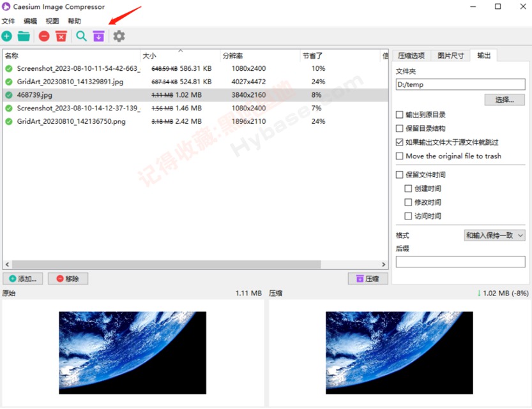
Task: Open the 格式 dropdown 和输入保持一致
Action: coord(494,235)
